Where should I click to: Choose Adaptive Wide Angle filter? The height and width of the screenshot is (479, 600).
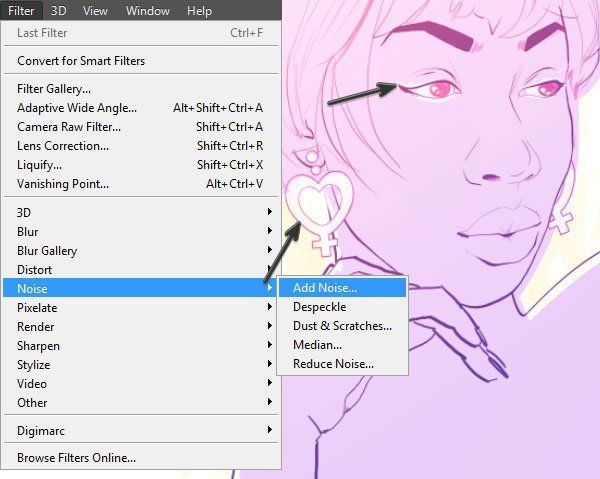click(x=140, y=108)
